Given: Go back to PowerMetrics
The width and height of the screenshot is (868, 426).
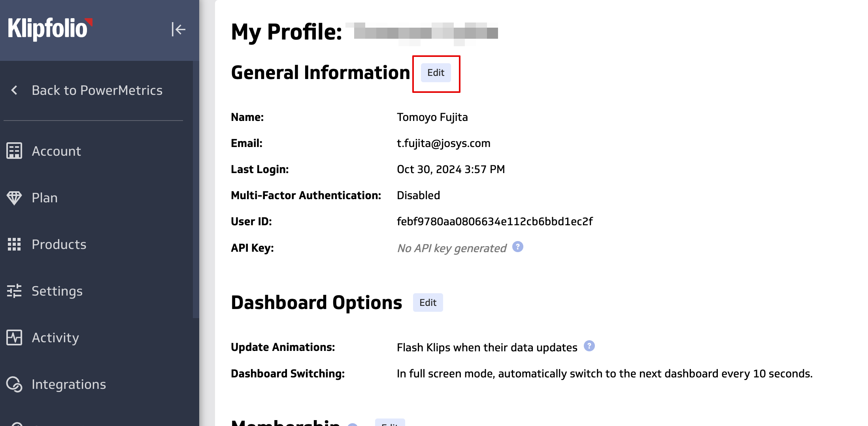Looking at the screenshot, I should coord(97,90).
